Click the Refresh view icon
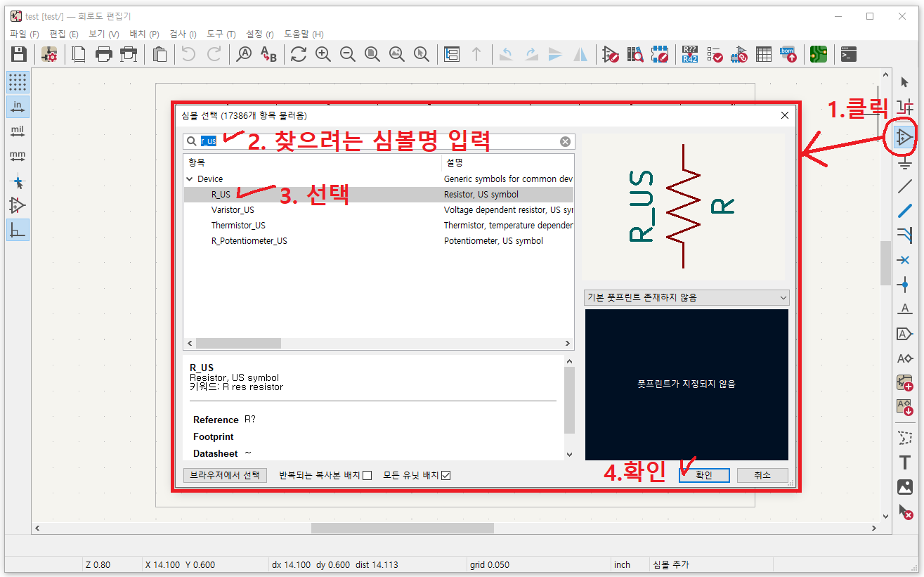 [x=299, y=54]
